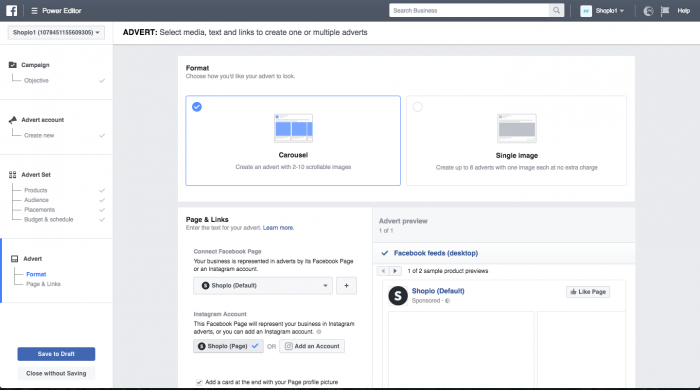
Task: Select the Single image format option
Action: click(x=517, y=141)
